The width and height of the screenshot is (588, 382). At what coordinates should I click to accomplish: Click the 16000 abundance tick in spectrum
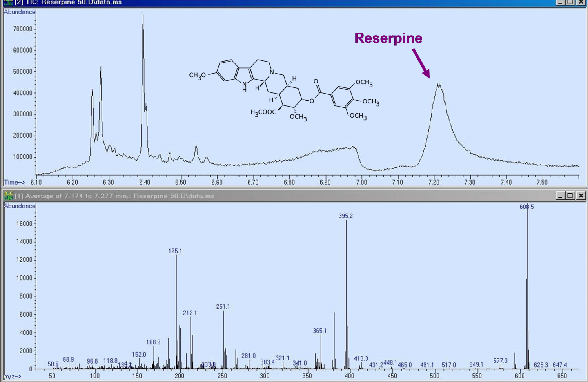24,224
